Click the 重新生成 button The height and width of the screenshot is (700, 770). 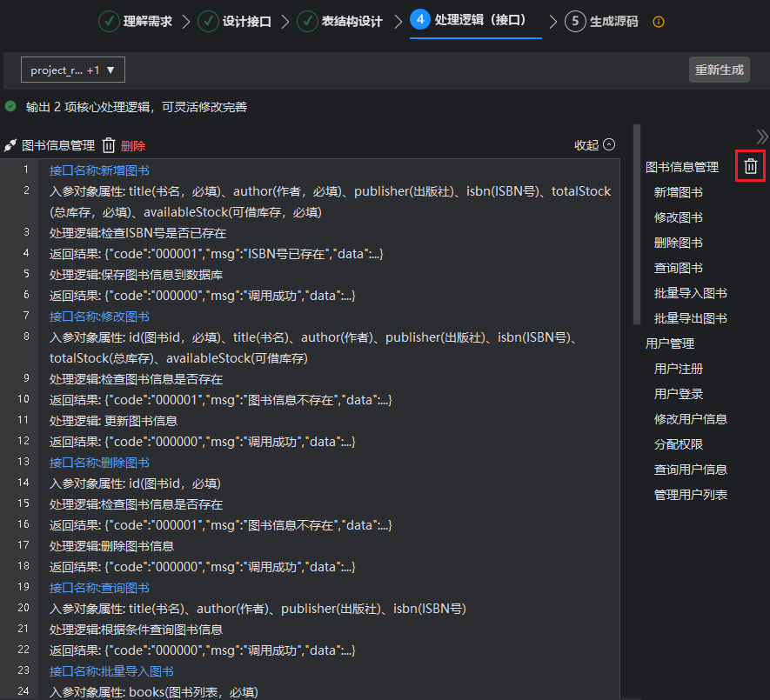[719, 70]
